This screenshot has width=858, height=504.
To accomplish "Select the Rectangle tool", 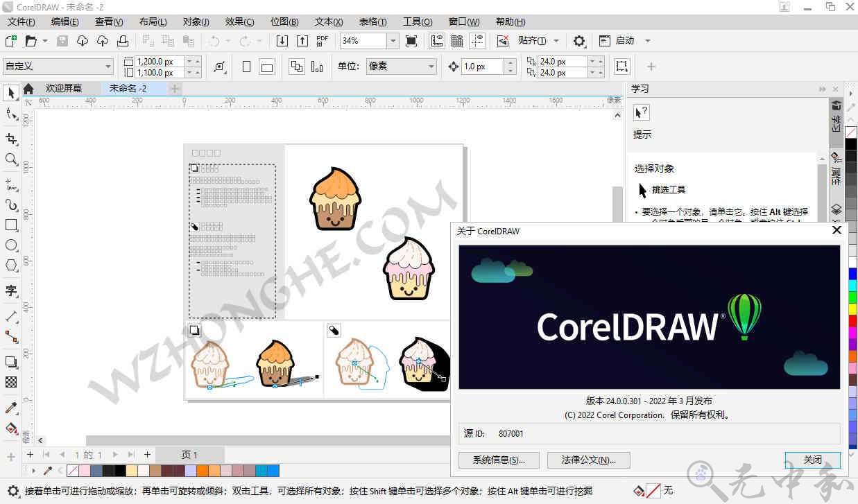I will [x=10, y=225].
